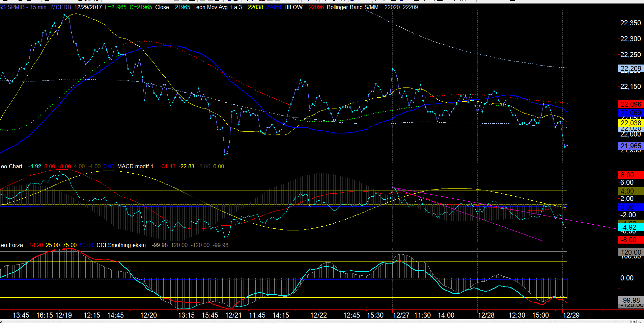
Task: Click the C=21965 close value
Action: click(x=141, y=7)
